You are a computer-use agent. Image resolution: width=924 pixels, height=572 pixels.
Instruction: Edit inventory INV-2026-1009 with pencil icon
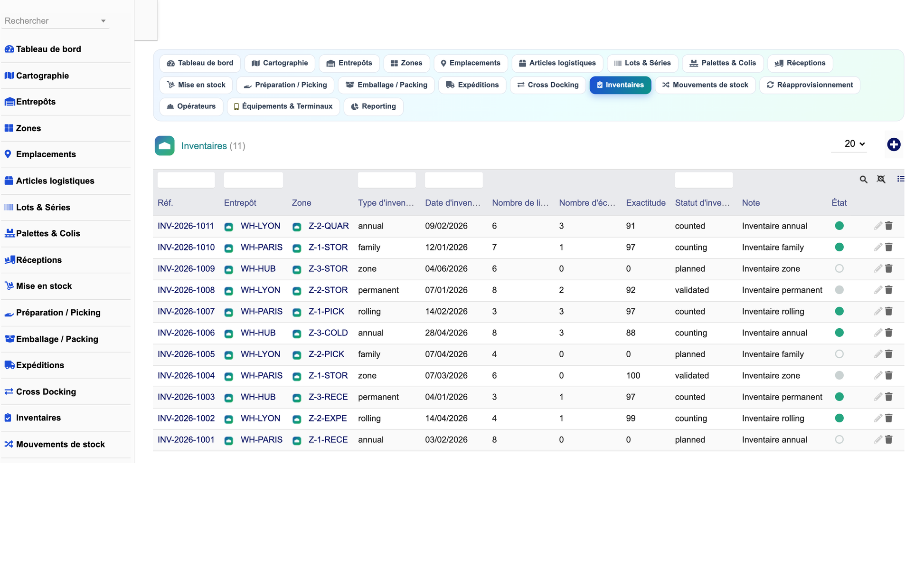pos(878,268)
